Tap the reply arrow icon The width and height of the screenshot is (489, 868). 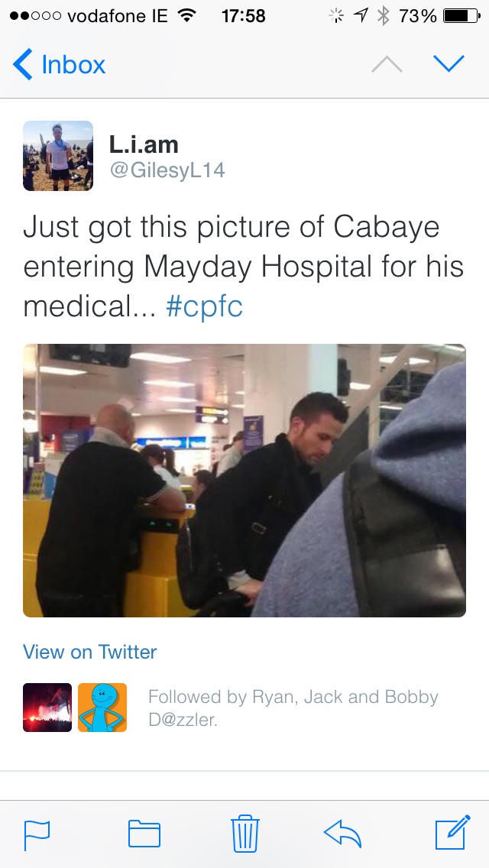[x=342, y=834]
